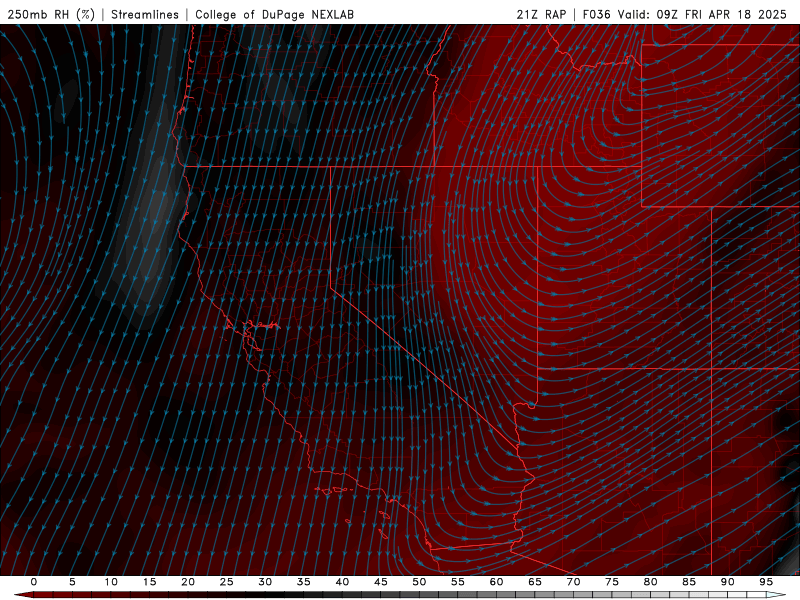
Task: Click the 10 tick label on the color scale
Action: [111, 582]
